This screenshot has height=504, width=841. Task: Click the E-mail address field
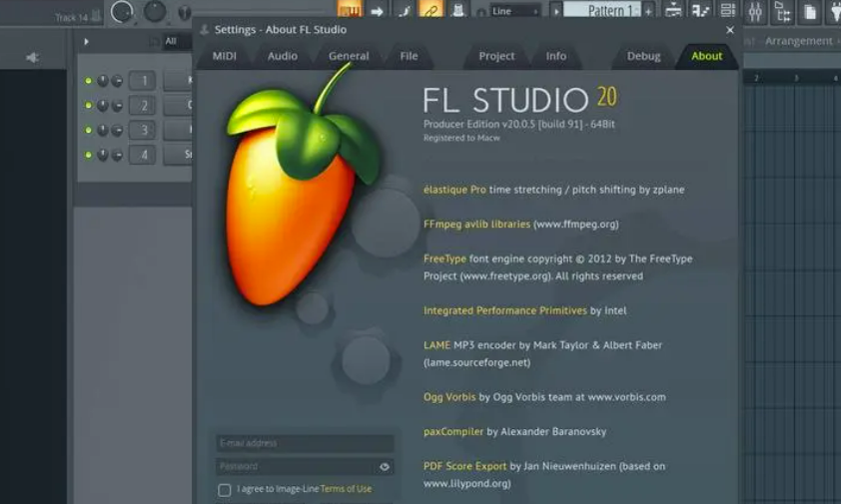[305, 443]
